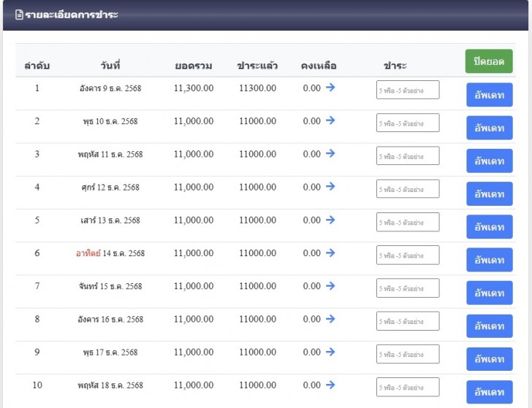
Task: Focus the ชำระ input field in row 8
Action: (408, 321)
